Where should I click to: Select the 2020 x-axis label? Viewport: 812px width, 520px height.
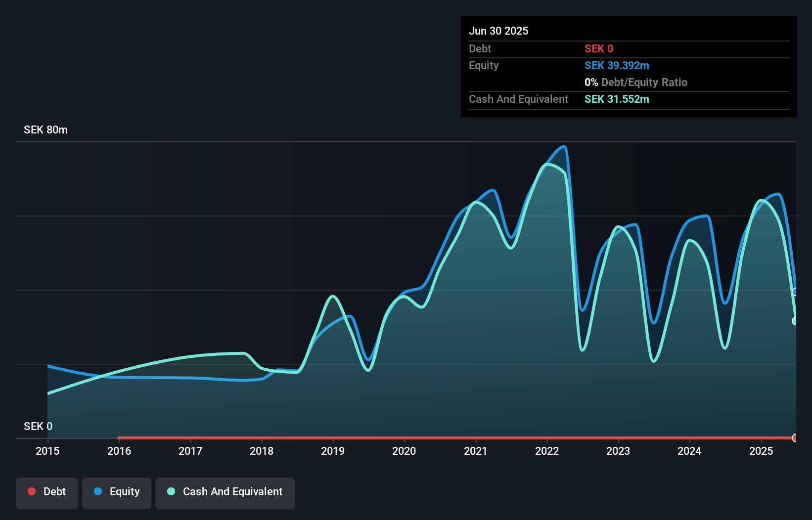(404, 451)
